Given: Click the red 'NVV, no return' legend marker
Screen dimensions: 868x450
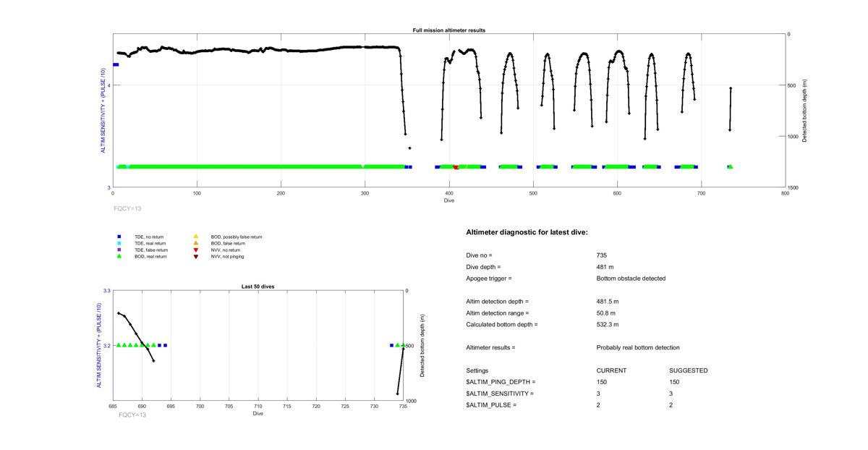Looking at the screenshot, I should (195, 250).
